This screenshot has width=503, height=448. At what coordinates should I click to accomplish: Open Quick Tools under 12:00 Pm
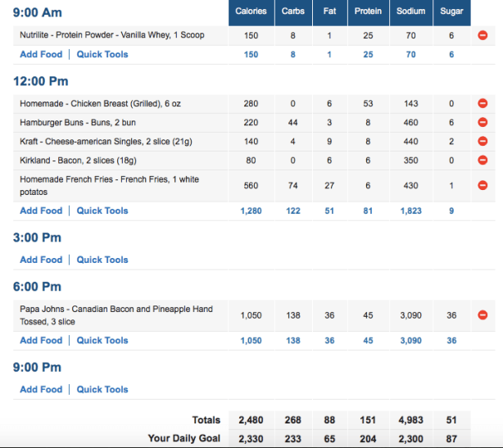click(102, 210)
